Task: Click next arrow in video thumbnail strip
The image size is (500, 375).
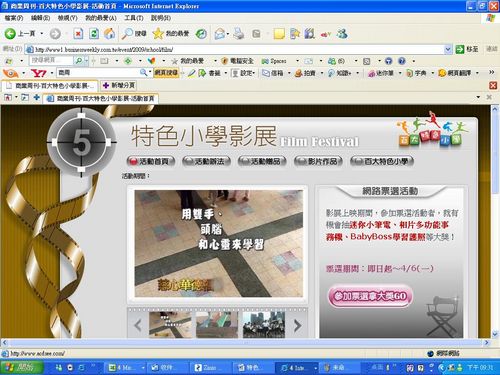Action: 297,325
